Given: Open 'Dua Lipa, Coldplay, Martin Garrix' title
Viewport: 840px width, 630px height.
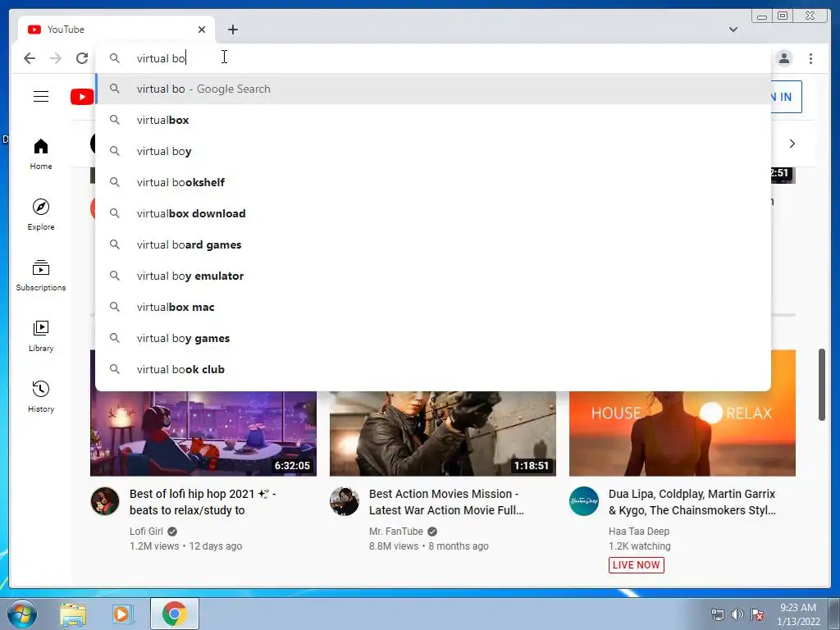Looking at the screenshot, I should point(692,502).
